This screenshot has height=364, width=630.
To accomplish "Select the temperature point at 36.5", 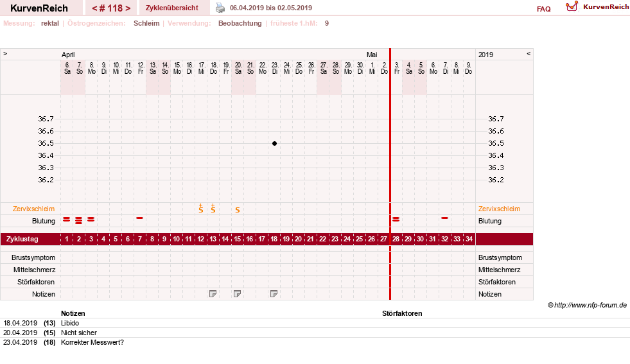I will (274, 143).
